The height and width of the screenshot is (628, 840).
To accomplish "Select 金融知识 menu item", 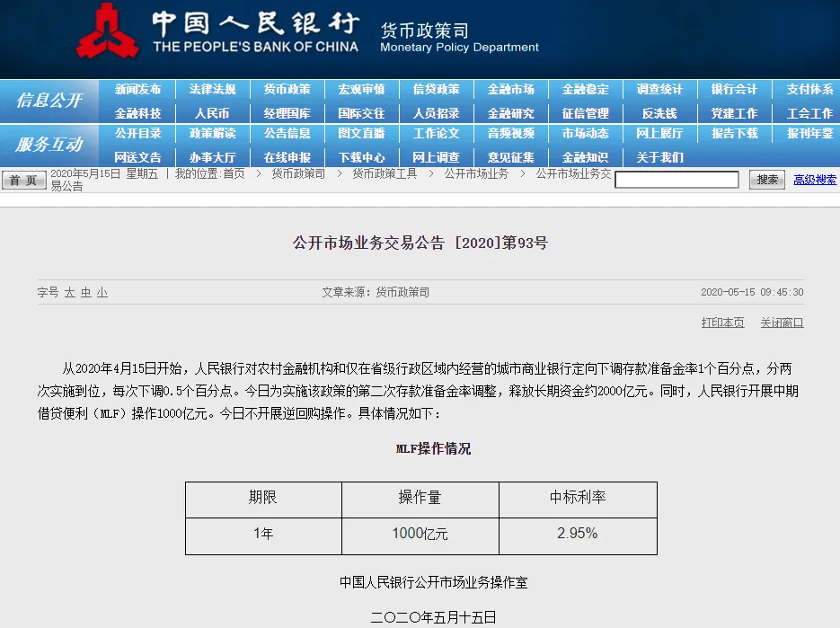I will [x=585, y=157].
